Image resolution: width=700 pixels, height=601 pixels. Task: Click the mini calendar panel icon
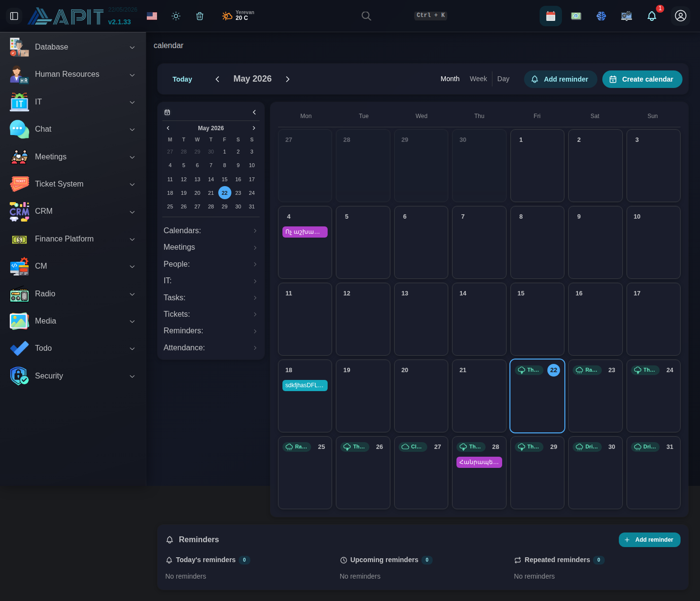[x=167, y=112]
